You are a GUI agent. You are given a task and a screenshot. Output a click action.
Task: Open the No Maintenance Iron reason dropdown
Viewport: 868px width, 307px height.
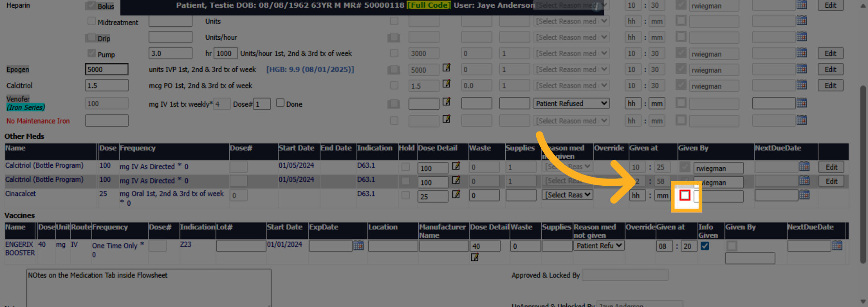[x=571, y=121]
